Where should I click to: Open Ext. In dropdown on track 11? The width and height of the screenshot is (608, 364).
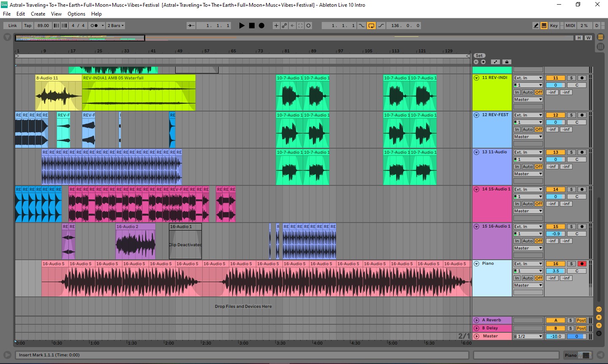[528, 78]
